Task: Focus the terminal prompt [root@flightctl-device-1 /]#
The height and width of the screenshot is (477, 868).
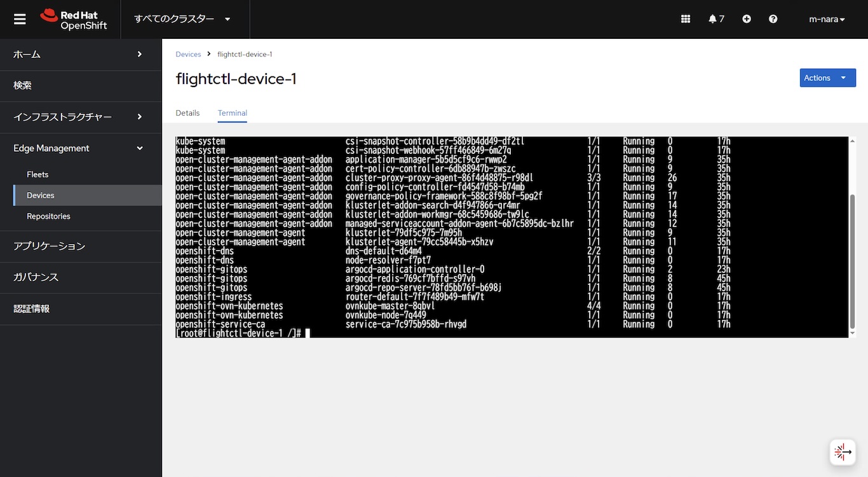Action: click(x=238, y=333)
